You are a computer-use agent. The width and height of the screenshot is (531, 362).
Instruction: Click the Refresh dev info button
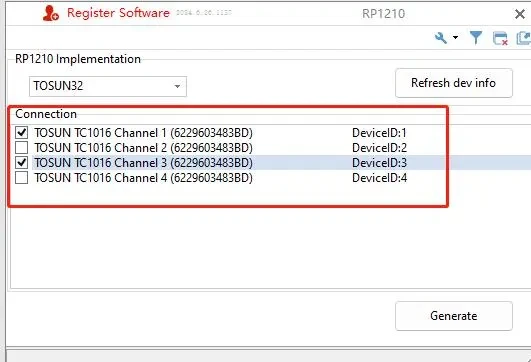453,83
